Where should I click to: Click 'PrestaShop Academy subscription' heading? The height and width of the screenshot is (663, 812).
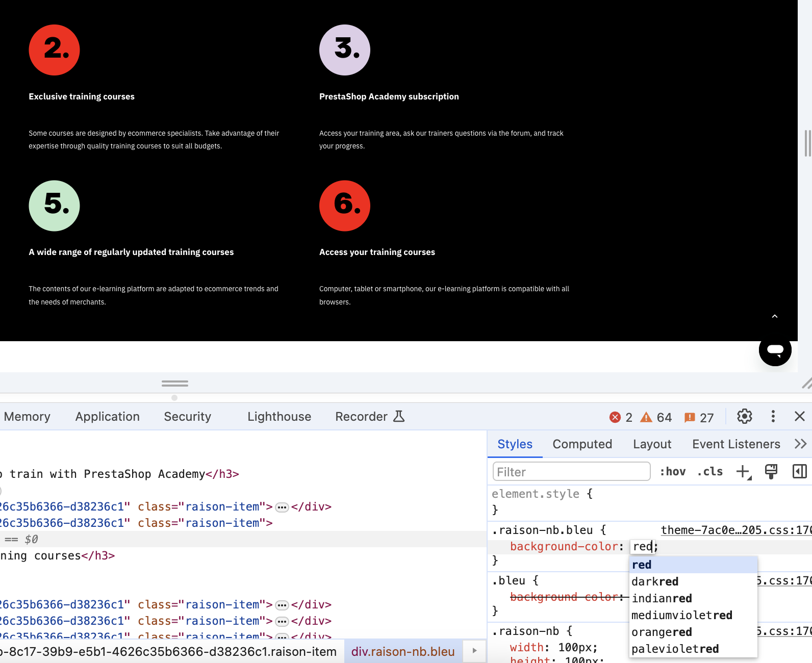(389, 96)
